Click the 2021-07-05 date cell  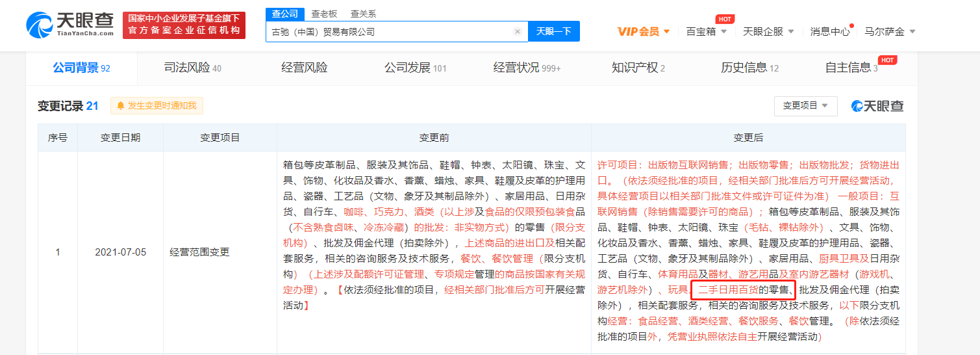pyautogui.click(x=120, y=252)
